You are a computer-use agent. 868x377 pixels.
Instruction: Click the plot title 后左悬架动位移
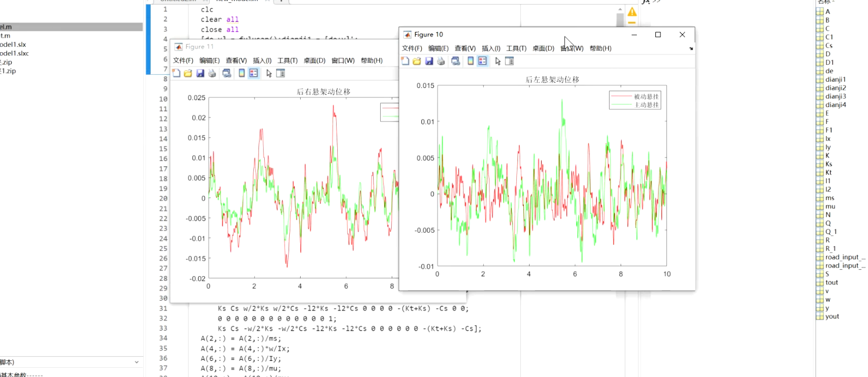[552, 80]
